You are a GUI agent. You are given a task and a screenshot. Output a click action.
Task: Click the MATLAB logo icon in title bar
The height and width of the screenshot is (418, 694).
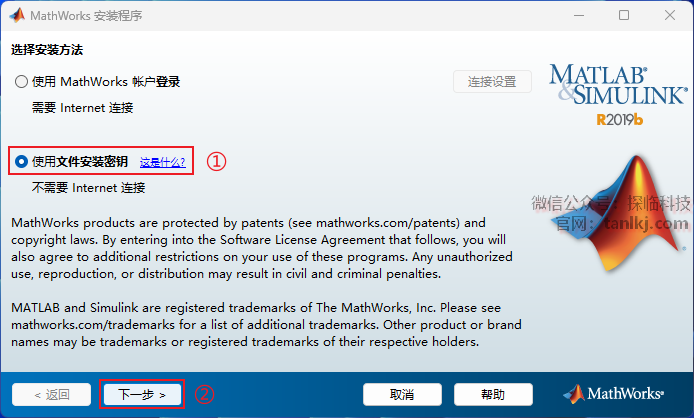tap(17, 15)
